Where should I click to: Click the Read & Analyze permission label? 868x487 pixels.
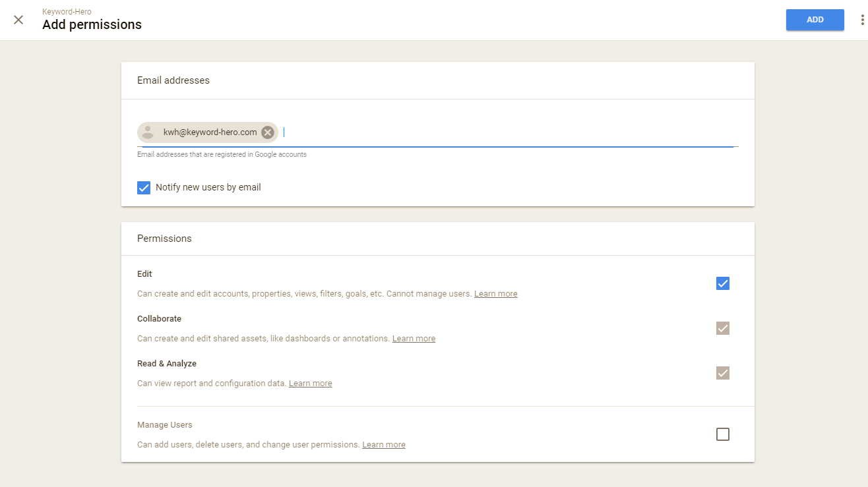point(167,364)
